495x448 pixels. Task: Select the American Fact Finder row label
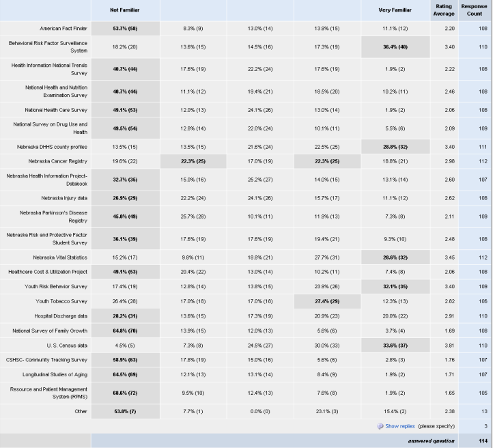(63, 29)
